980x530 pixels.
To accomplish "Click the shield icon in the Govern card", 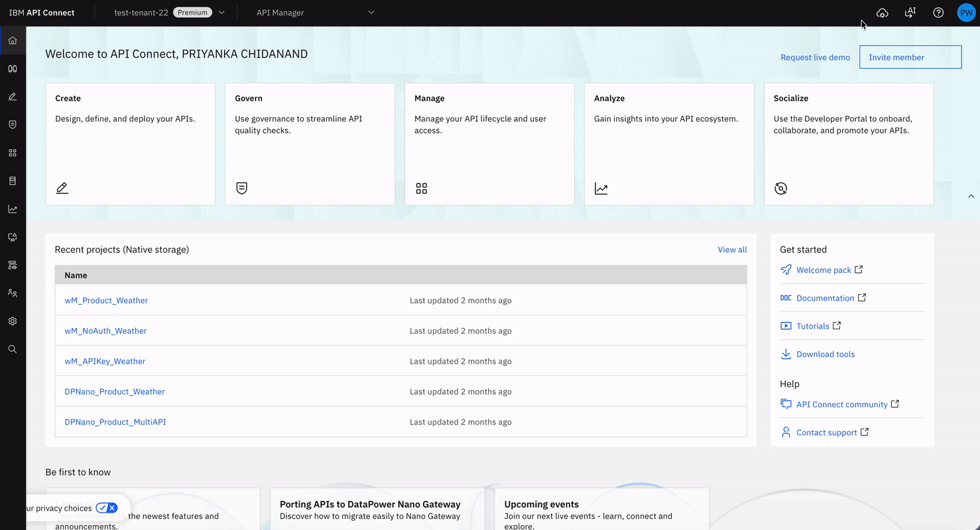I will [x=242, y=188].
